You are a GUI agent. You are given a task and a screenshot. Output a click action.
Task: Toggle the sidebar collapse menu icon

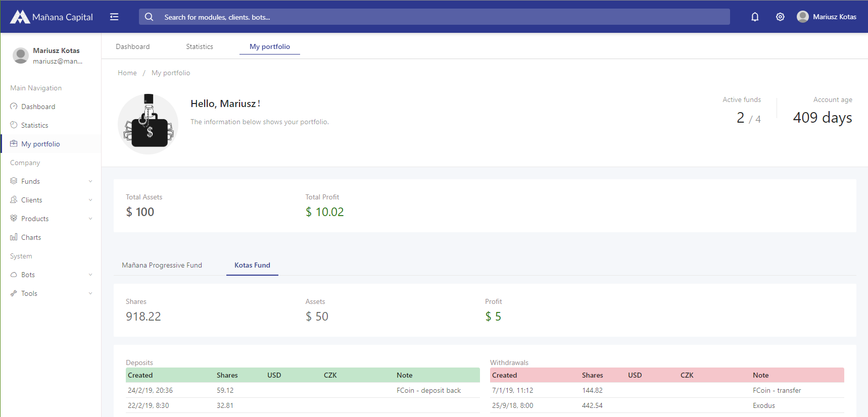tap(114, 17)
